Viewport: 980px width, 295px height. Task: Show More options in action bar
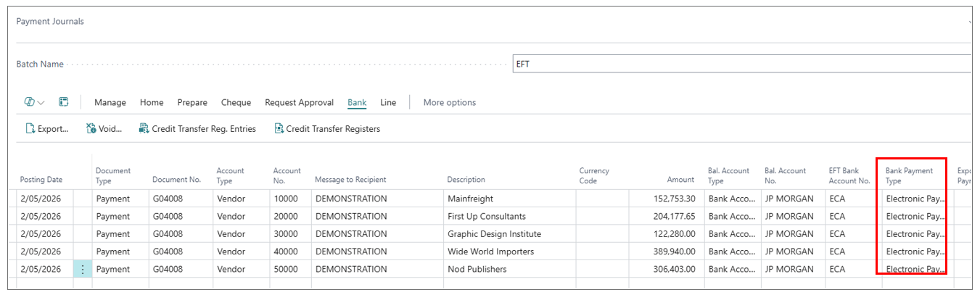[x=449, y=102]
